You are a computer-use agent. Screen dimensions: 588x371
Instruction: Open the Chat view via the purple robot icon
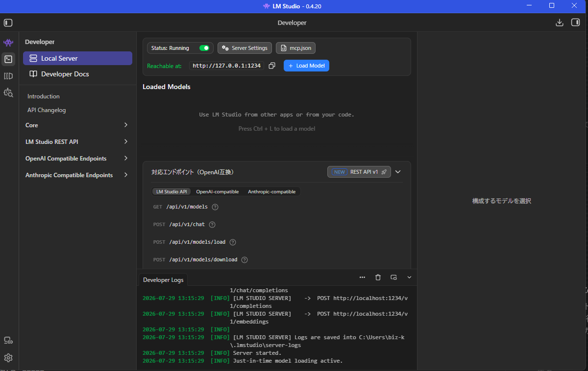click(8, 43)
